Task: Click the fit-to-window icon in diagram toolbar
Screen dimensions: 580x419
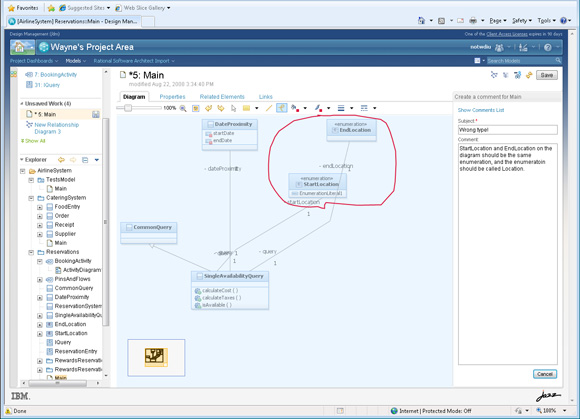Action: click(x=196, y=108)
